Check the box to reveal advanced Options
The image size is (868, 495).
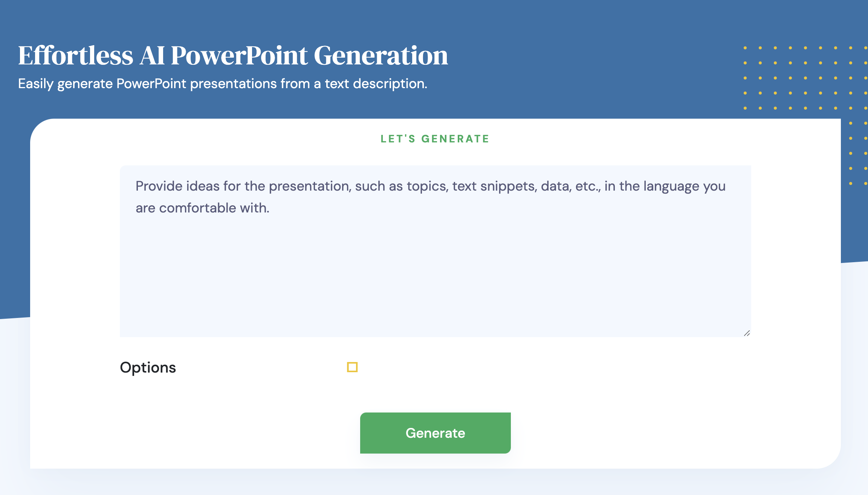click(352, 367)
